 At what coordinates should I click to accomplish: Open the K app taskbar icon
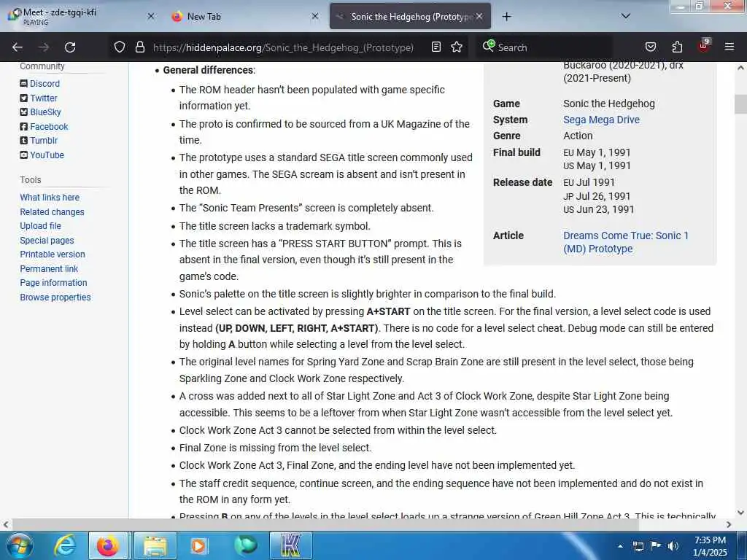[x=290, y=545]
